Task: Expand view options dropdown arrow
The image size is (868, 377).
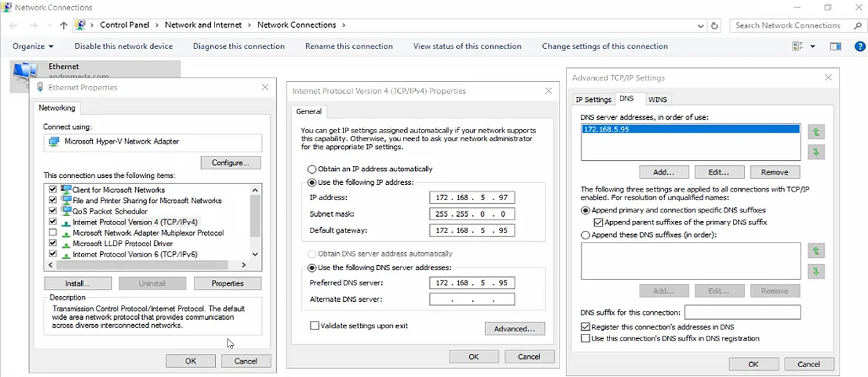Action: [x=812, y=46]
